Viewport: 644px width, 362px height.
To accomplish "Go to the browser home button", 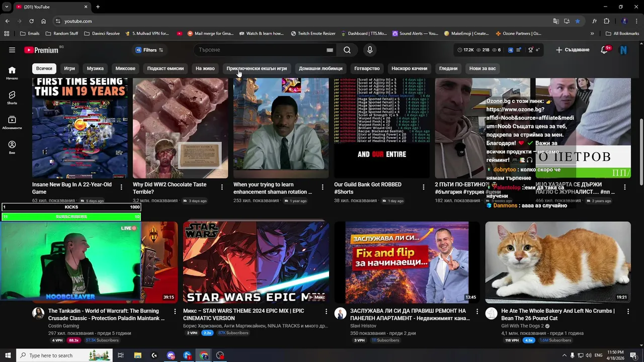I will pos(44,21).
